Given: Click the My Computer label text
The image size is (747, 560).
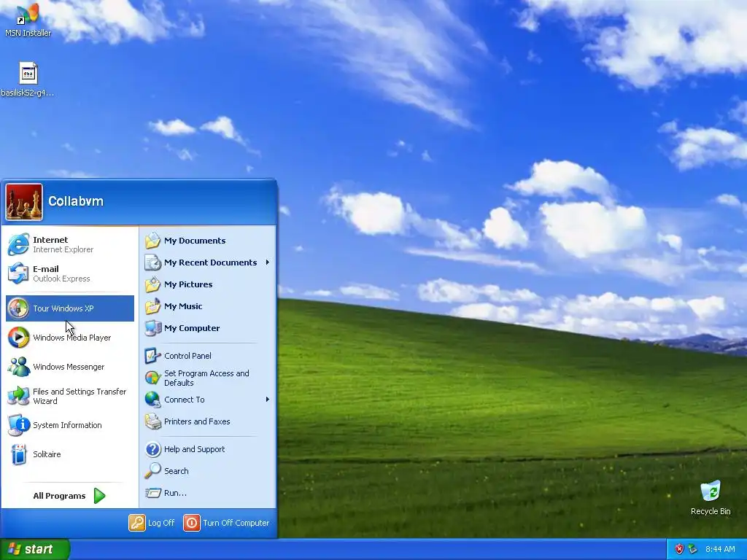Looking at the screenshot, I should click(192, 328).
